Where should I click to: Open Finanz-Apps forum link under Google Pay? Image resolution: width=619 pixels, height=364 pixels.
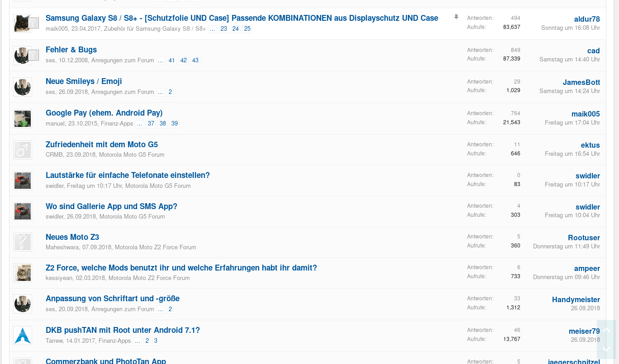pyautogui.click(x=117, y=124)
